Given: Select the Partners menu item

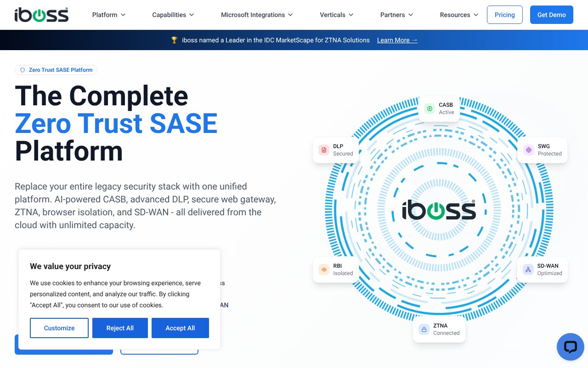Looking at the screenshot, I should tap(396, 15).
